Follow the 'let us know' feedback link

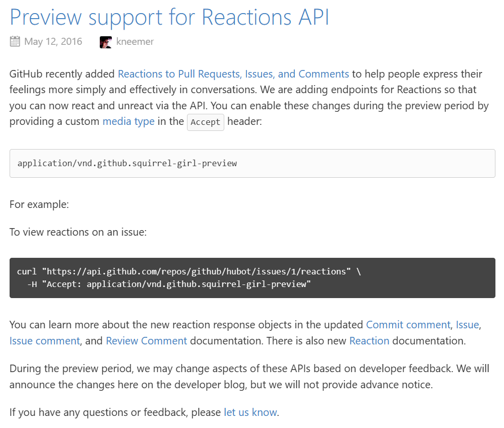250,412
